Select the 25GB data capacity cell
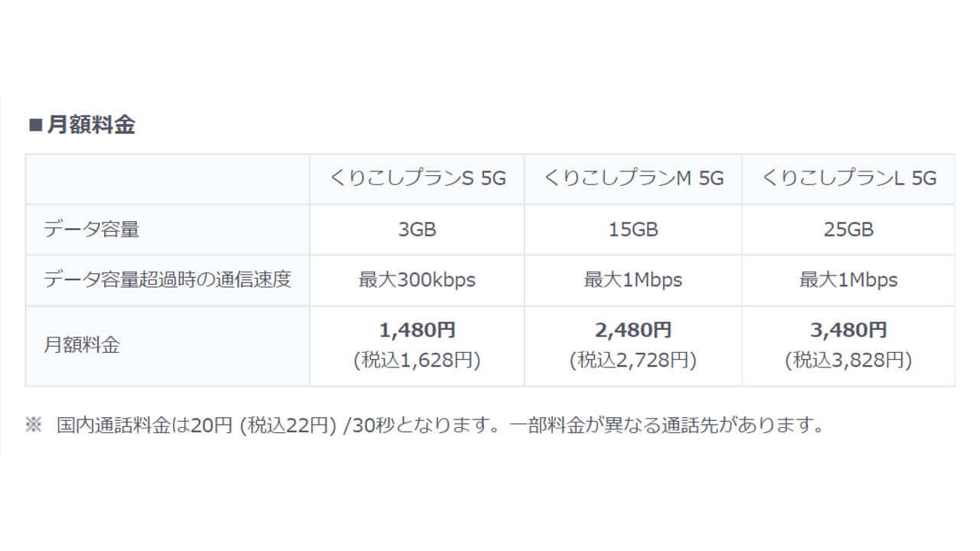Viewport: 980px width, 551px height. pos(848,230)
